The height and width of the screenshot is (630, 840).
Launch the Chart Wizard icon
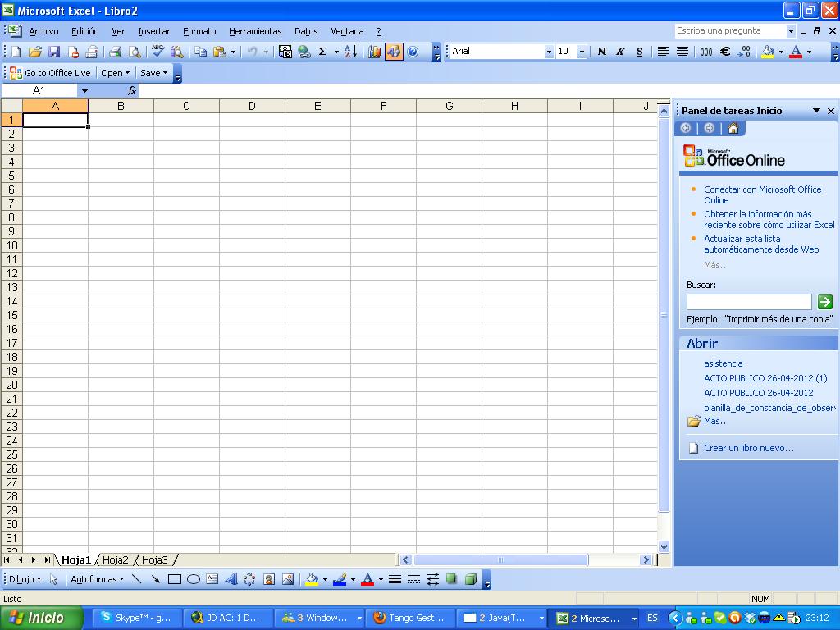[375, 52]
